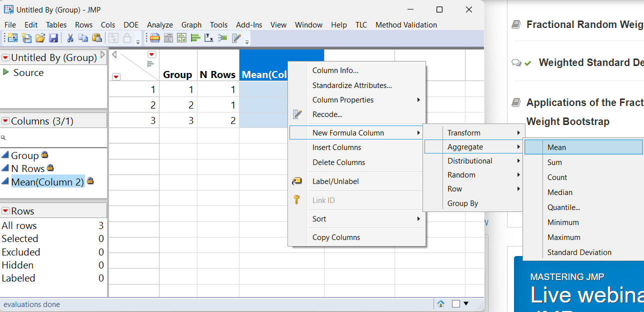The width and height of the screenshot is (644, 312).
Task: Open the second toolbar overflow arrow
Action: (247, 41)
